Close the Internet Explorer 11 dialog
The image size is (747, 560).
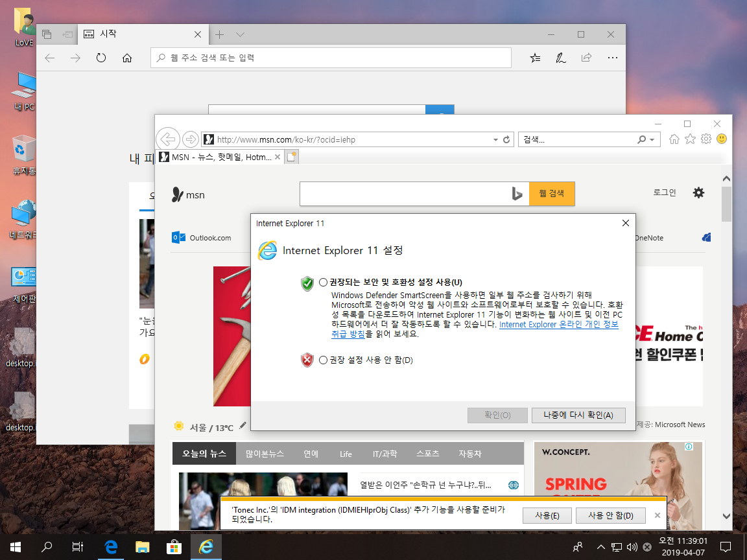click(x=626, y=223)
